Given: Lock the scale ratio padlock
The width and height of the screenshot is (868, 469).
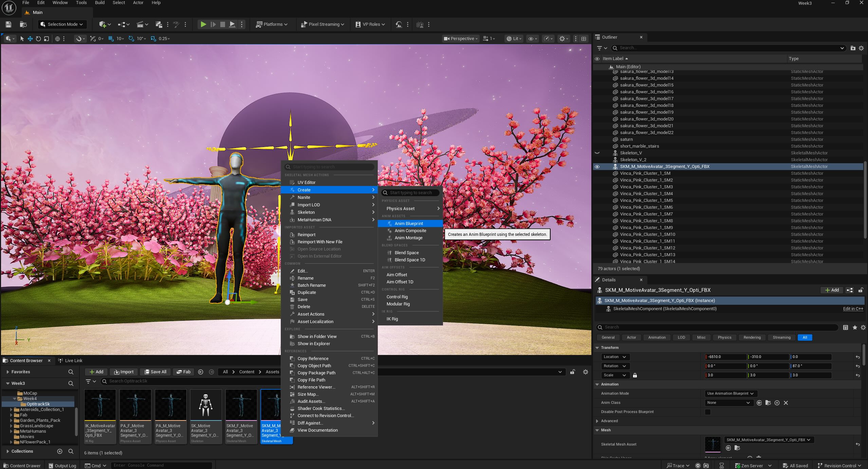Looking at the screenshot, I should 635,375.
